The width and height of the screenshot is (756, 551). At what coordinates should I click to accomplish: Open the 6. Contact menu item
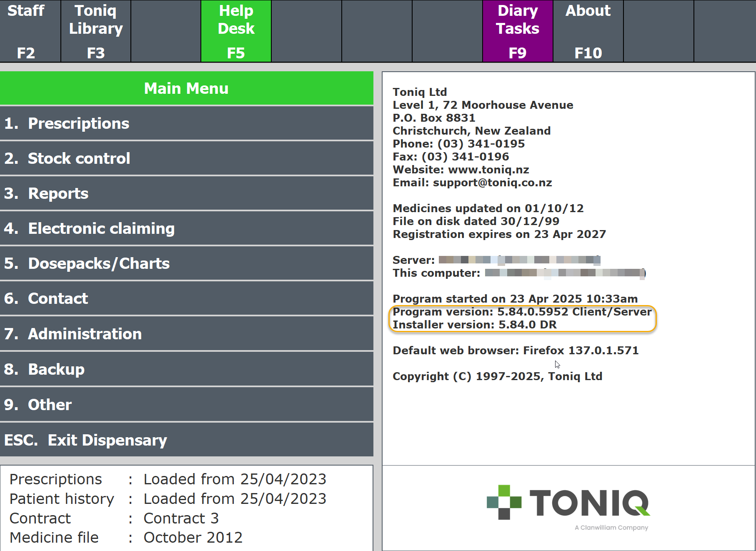click(187, 298)
